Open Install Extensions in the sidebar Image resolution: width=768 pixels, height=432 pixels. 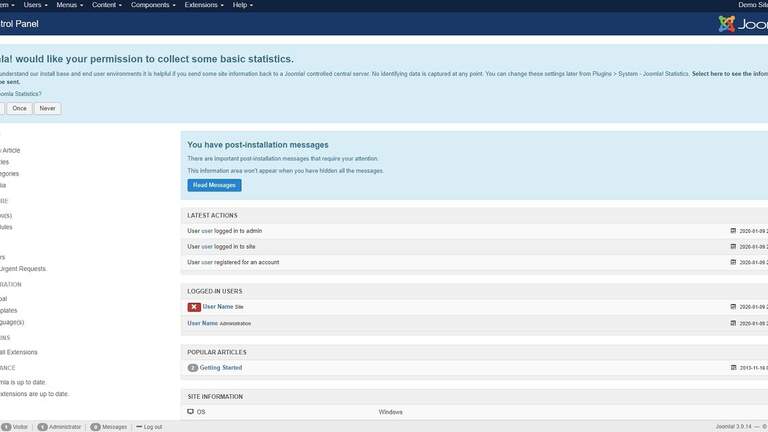19,352
